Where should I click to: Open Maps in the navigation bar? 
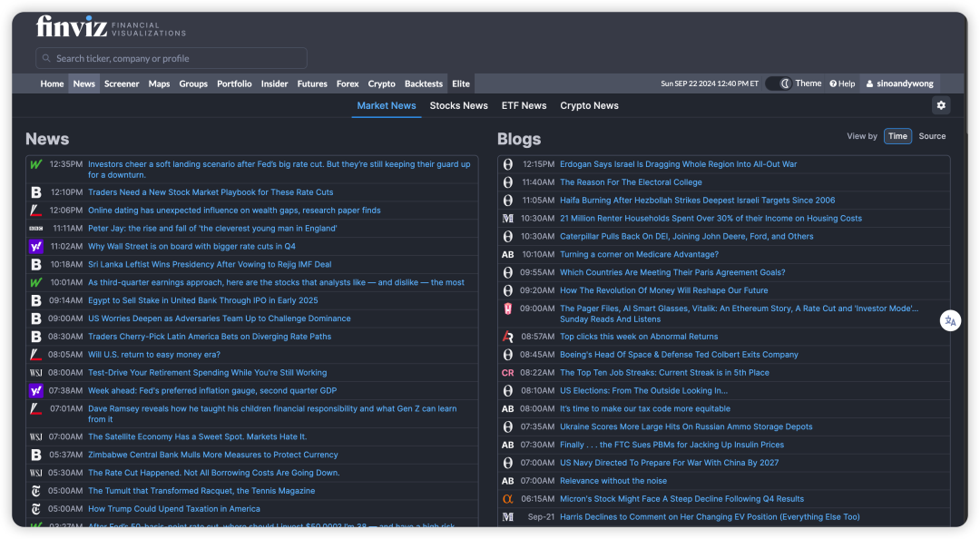[x=160, y=83]
